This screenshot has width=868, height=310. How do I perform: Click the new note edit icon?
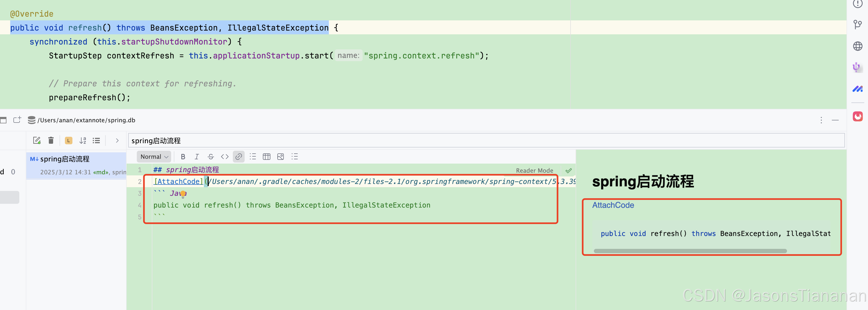pyautogui.click(x=37, y=141)
